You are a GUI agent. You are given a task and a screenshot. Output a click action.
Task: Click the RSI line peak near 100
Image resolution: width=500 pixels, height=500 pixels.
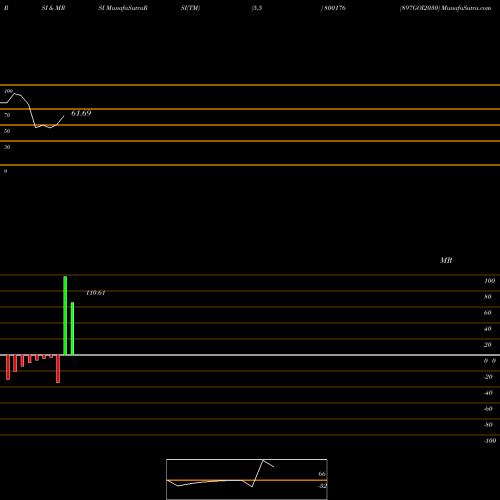click(15, 94)
